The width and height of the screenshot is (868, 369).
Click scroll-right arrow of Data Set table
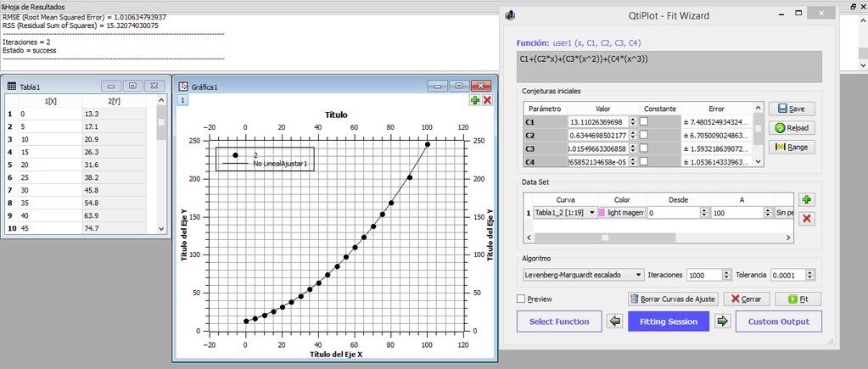click(789, 238)
